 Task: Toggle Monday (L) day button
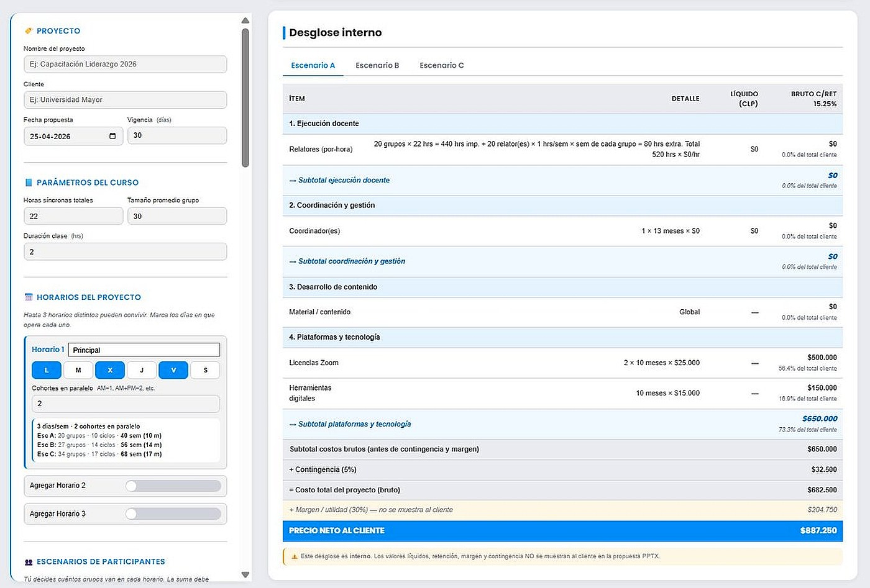click(x=47, y=370)
